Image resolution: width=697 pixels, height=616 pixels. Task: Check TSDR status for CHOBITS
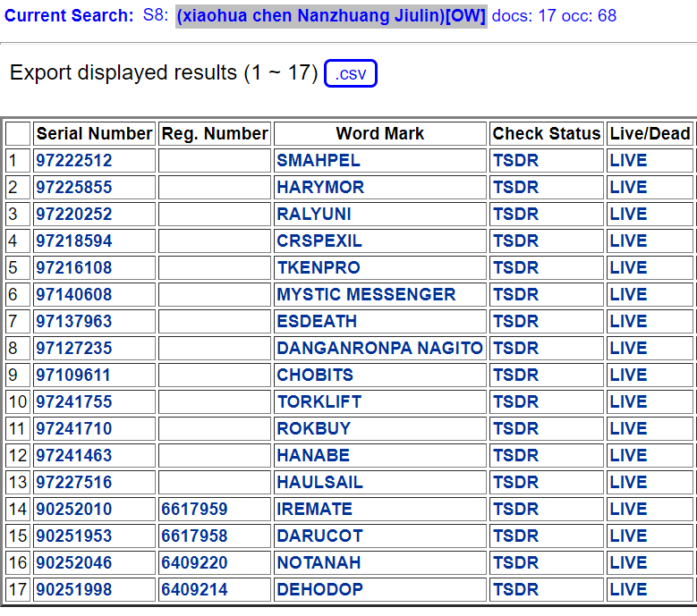515,375
